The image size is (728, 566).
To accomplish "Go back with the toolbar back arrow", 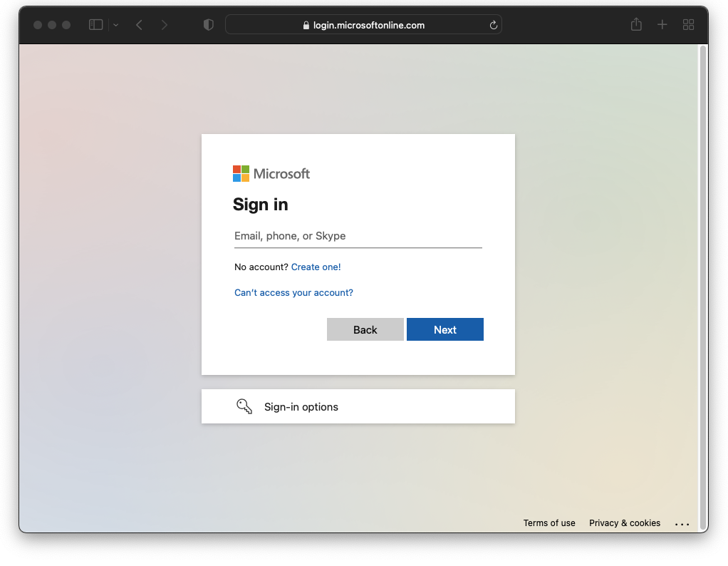I will 139,25.
